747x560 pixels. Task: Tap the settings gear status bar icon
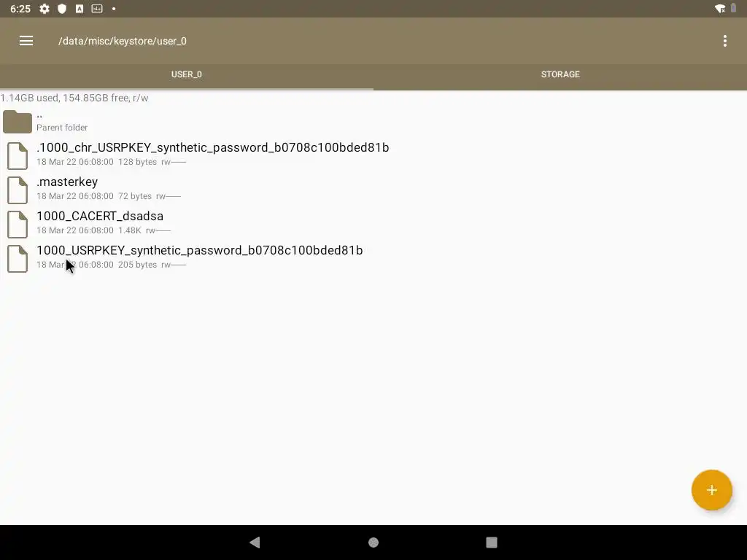(44, 9)
